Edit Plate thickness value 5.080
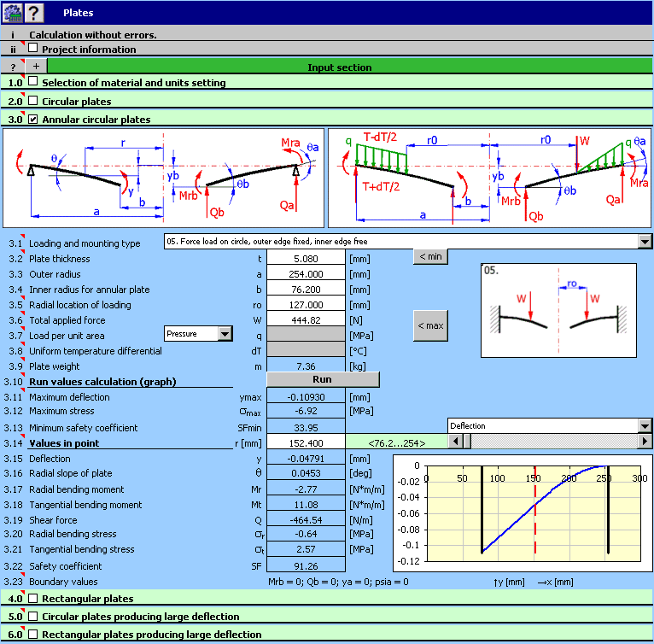654x644 pixels. (306, 259)
